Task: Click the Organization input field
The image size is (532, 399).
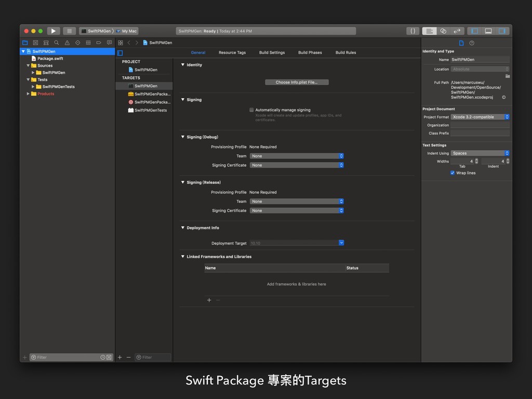Action: click(x=480, y=125)
